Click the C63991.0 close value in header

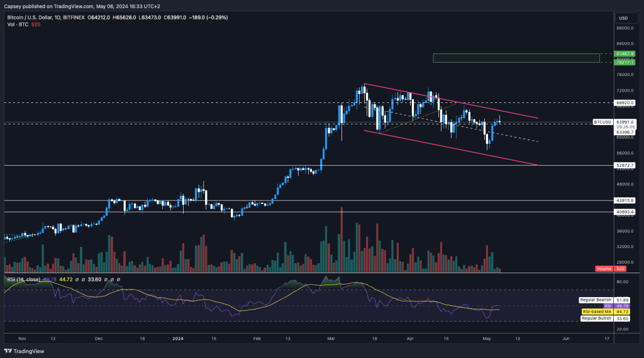tap(175, 18)
